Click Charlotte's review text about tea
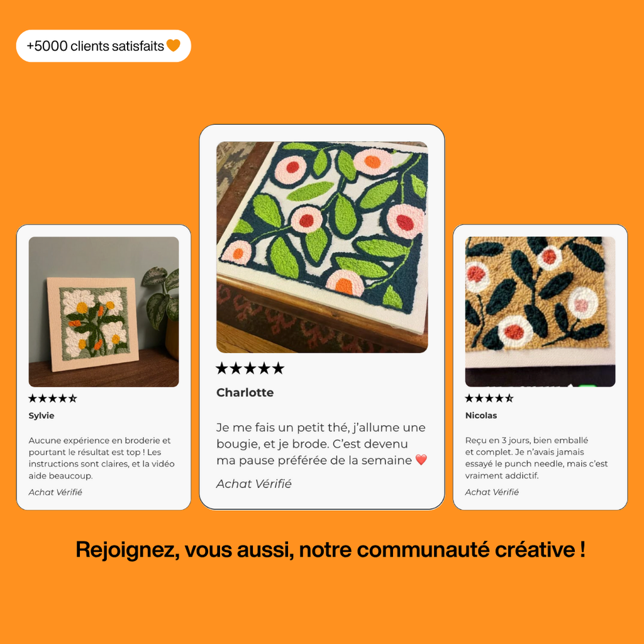 pos(321,444)
